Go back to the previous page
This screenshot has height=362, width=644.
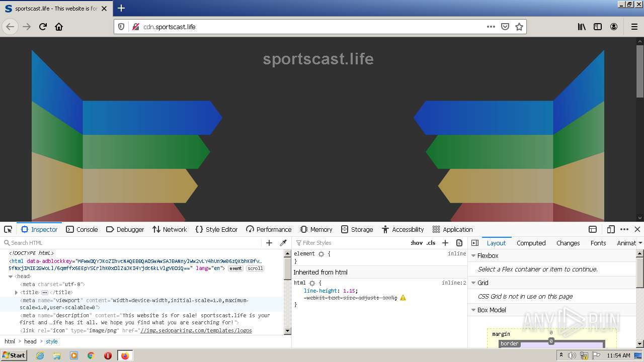[10, 27]
